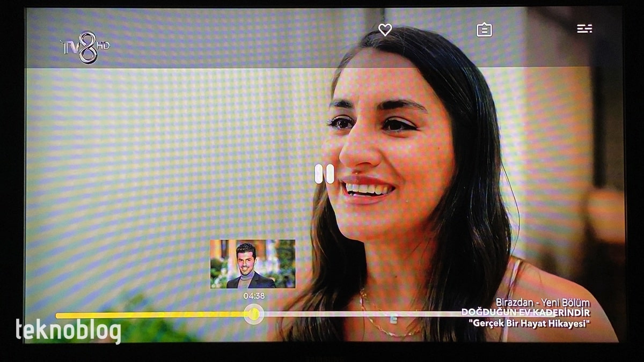Click the round scrubber handle on timeline

coord(253,314)
